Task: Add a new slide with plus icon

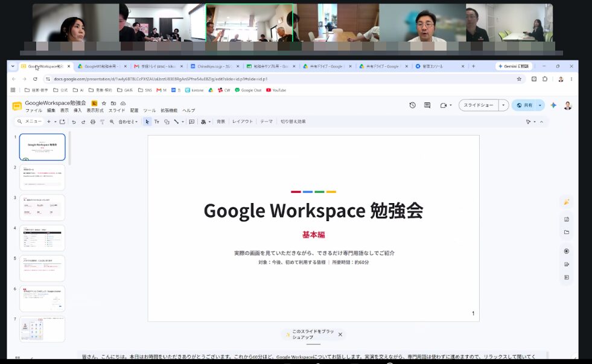Action: click(49, 122)
